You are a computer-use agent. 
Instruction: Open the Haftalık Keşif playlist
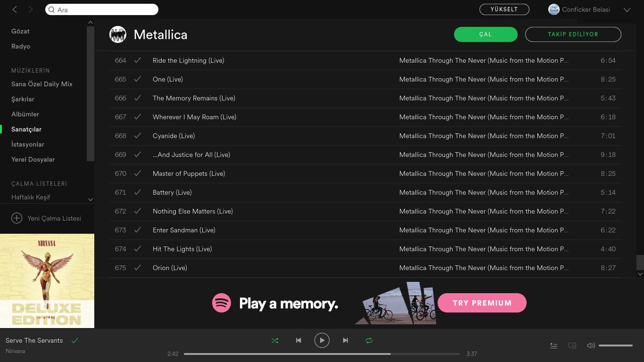pos(31,197)
